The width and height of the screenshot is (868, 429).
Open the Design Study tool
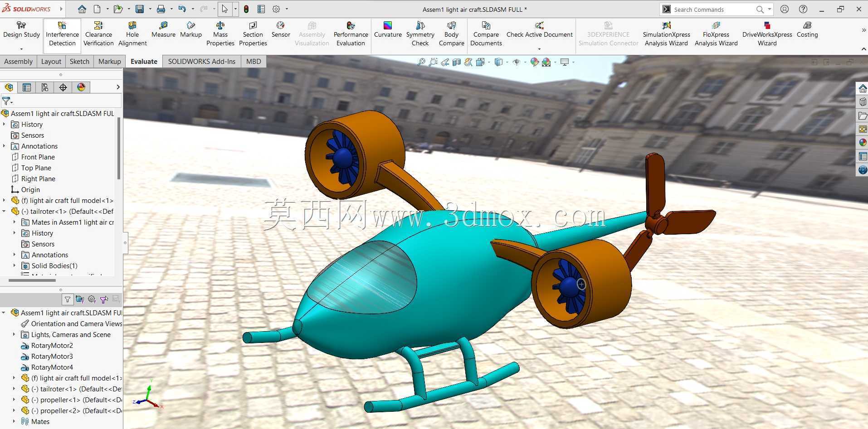(21, 30)
